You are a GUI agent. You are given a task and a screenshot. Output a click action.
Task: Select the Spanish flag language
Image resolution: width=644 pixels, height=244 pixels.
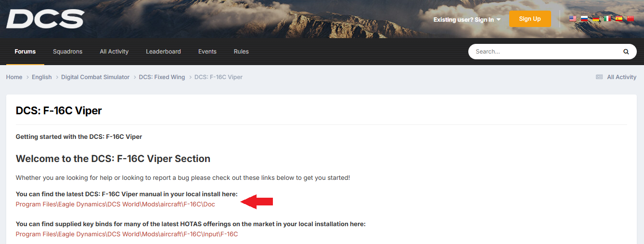(619, 19)
